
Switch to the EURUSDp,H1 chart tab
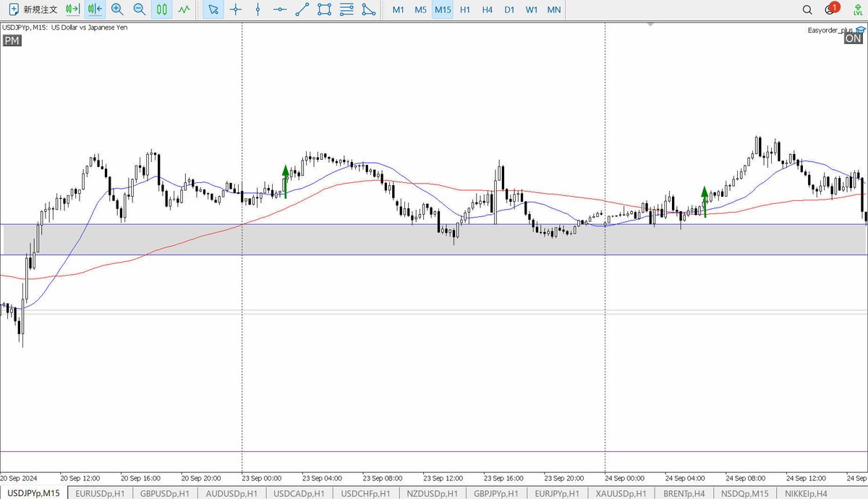click(101, 492)
